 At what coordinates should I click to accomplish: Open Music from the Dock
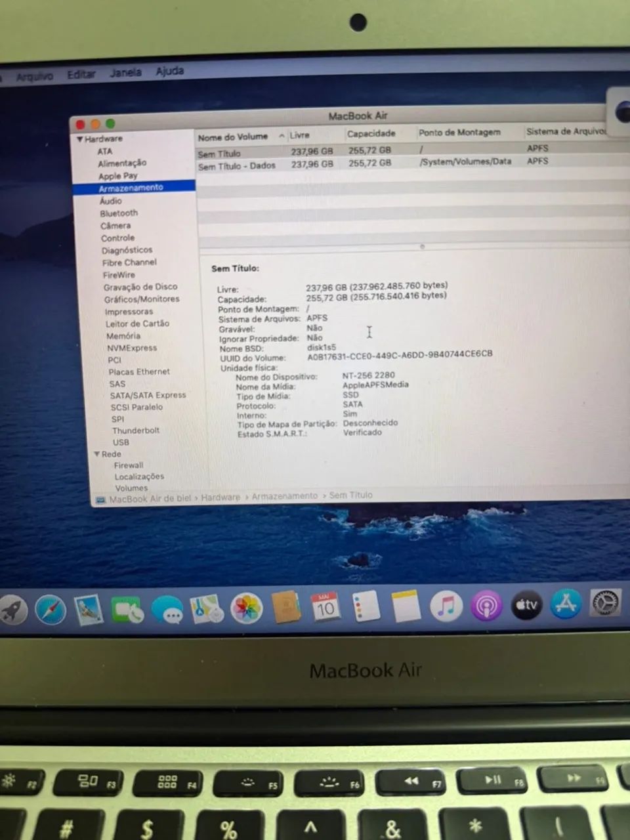pyautogui.click(x=446, y=606)
